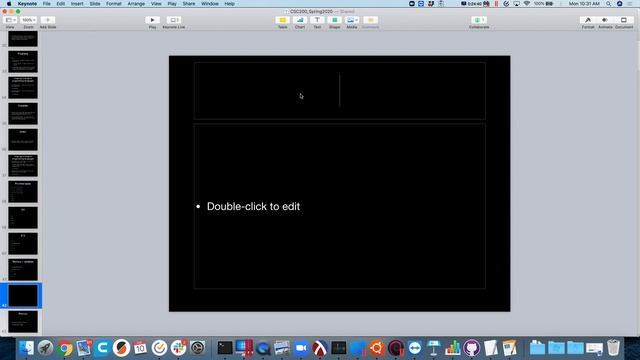
Task: Open Numbers from the Dock
Action: click(453, 348)
